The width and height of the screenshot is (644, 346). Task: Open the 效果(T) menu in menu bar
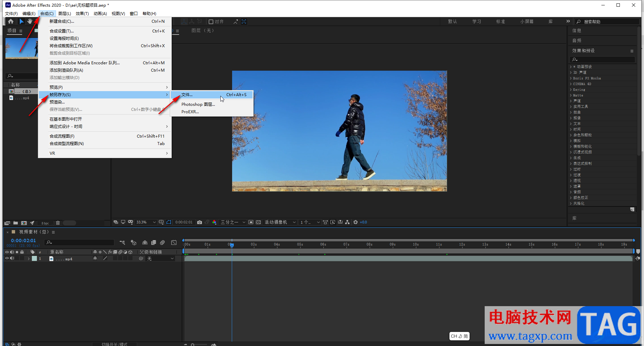(x=82, y=13)
